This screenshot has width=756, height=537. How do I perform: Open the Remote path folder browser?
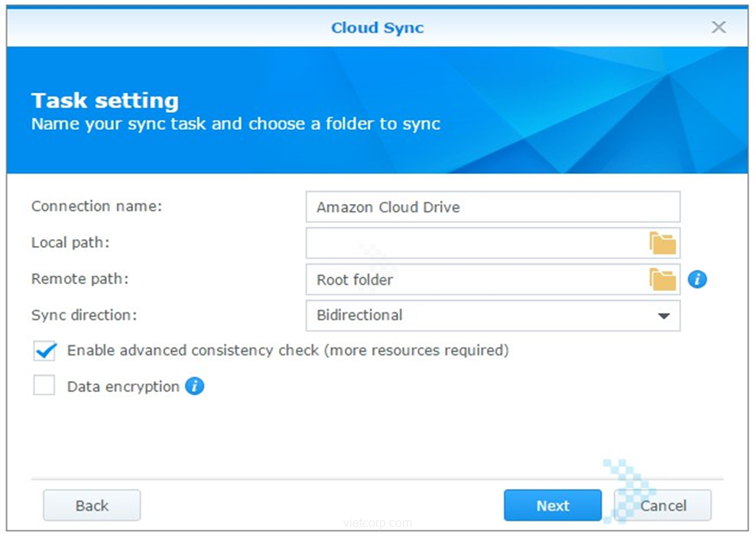click(662, 280)
